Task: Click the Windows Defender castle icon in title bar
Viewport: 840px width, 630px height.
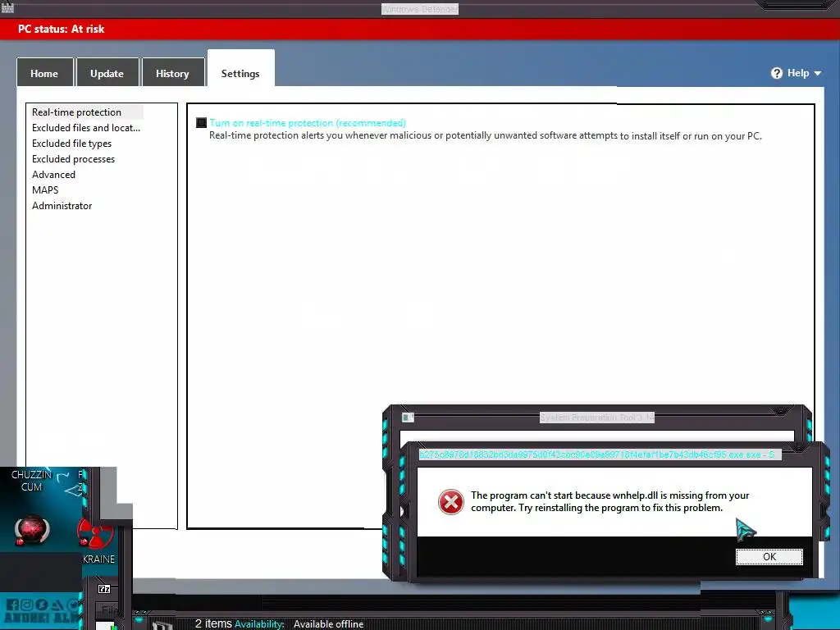Action: click(x=7, y=7)
